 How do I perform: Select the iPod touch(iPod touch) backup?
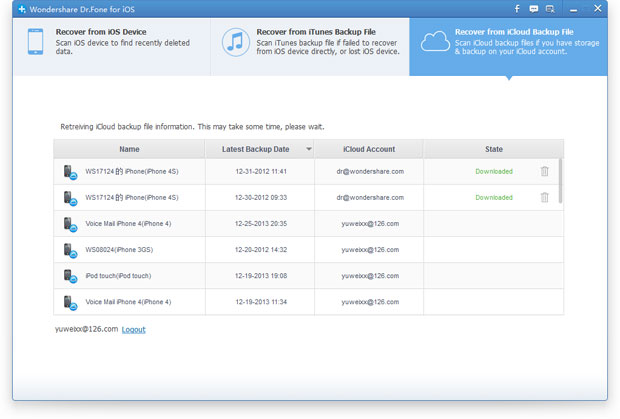118,276
